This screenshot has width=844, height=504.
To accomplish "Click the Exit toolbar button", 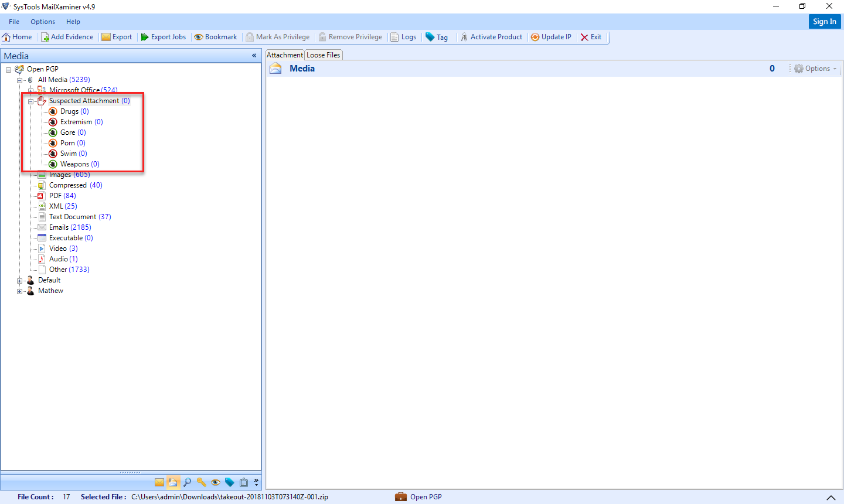I will pos(591,37).
